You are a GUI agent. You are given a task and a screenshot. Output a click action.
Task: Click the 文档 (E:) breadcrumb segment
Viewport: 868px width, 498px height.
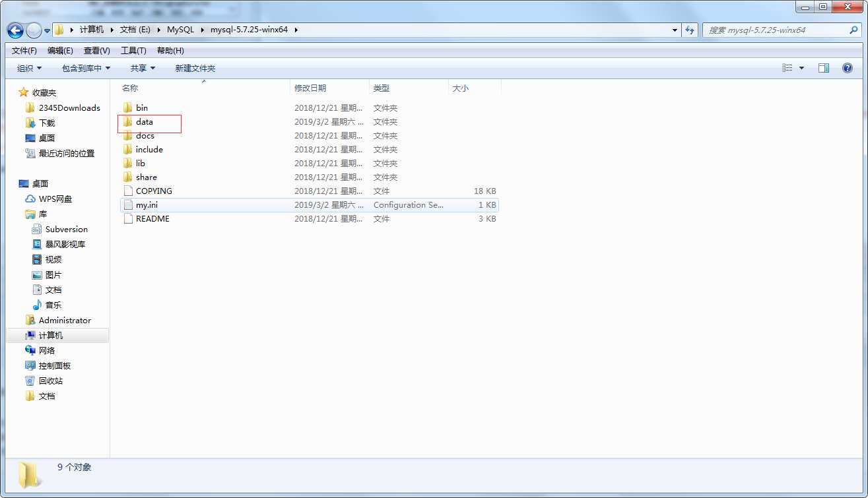point(135,30)
